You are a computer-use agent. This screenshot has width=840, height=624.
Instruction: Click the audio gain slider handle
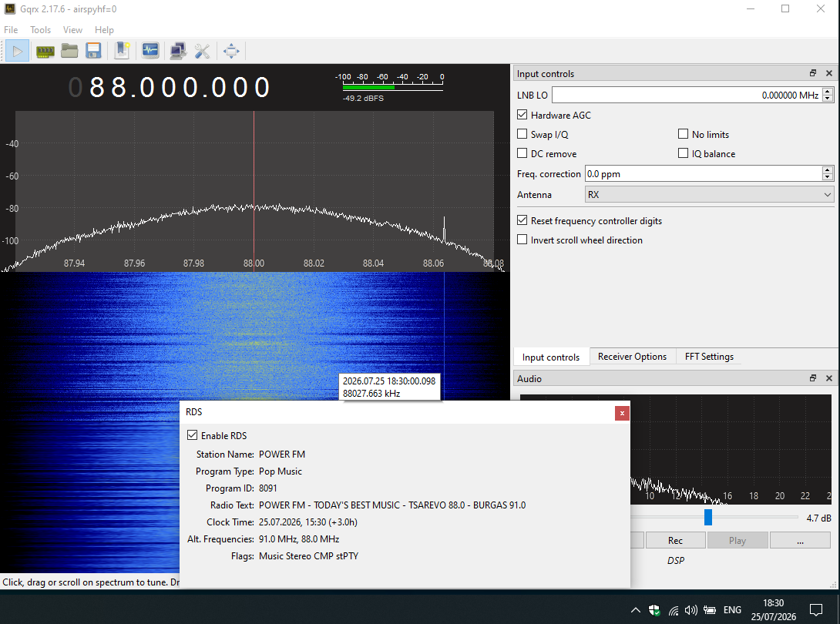click(x=707, y=517)
